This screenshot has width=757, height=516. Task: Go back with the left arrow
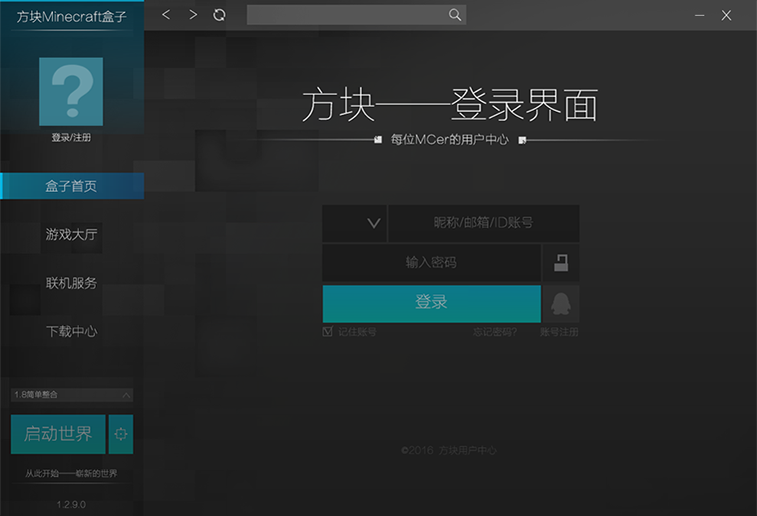pos(166,15)
